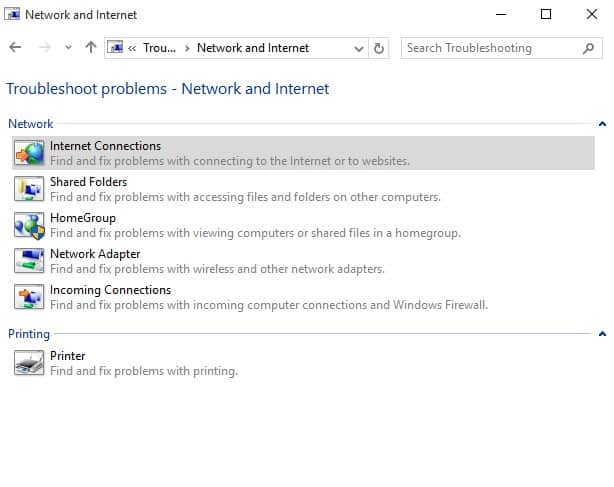This screenshot has width=614, height=487.
Task: Open the Incoming Connections troubleshooter icon
Action: pos(29,297)
